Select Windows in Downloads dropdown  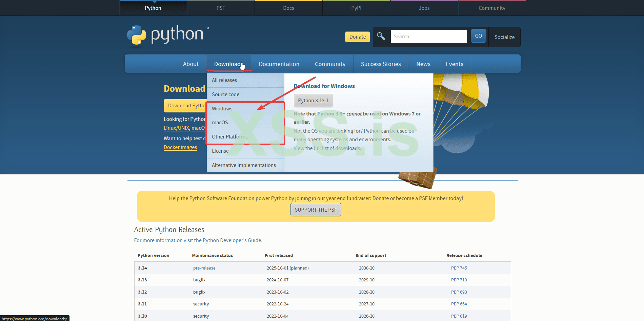(222, 109)
